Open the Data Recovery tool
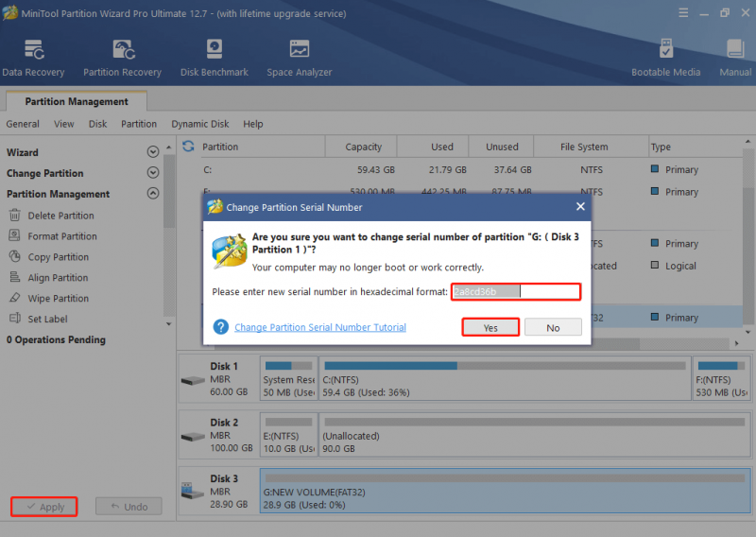 (33, 58)
